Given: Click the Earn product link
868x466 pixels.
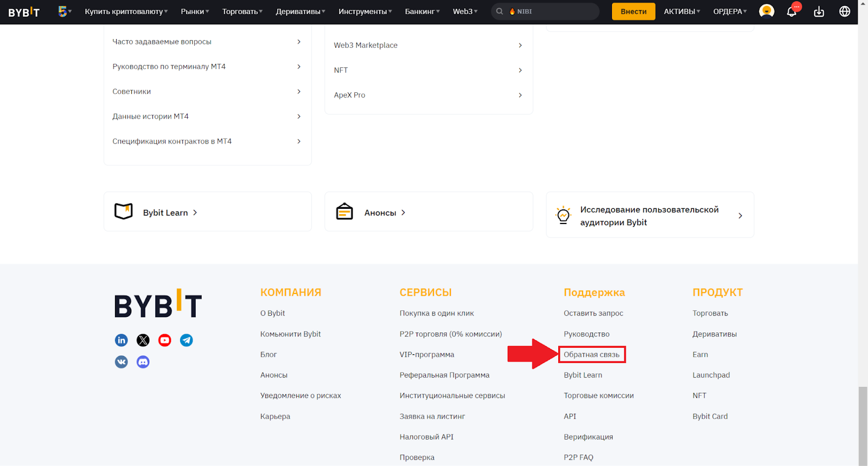Looking at the screenshot, I should point(700,355).
